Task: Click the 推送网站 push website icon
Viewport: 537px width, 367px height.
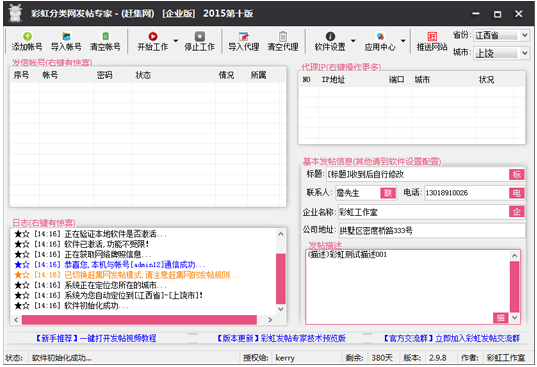Action: point(432,36)
